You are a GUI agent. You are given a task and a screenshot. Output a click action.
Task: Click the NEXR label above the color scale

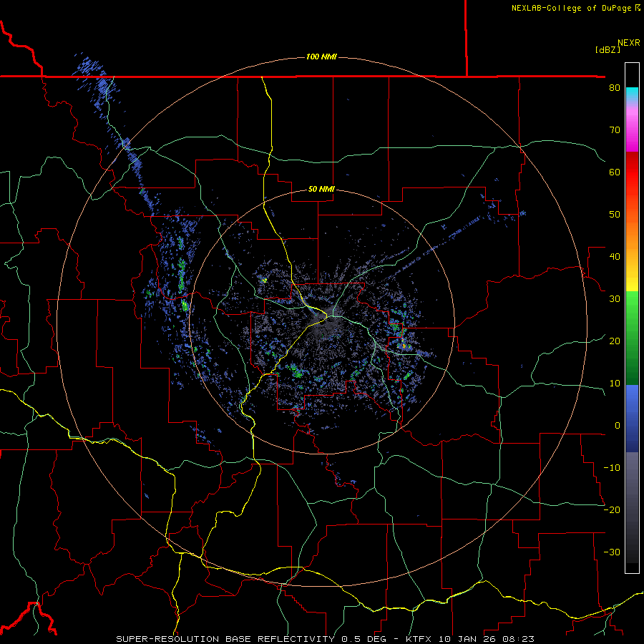tap(628, 43)
